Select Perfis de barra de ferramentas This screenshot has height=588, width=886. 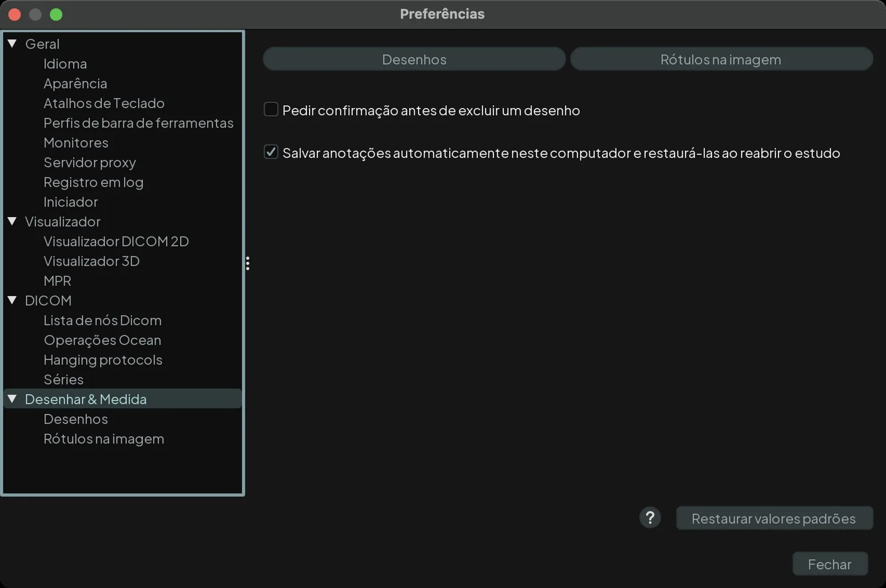click(138, 123)
